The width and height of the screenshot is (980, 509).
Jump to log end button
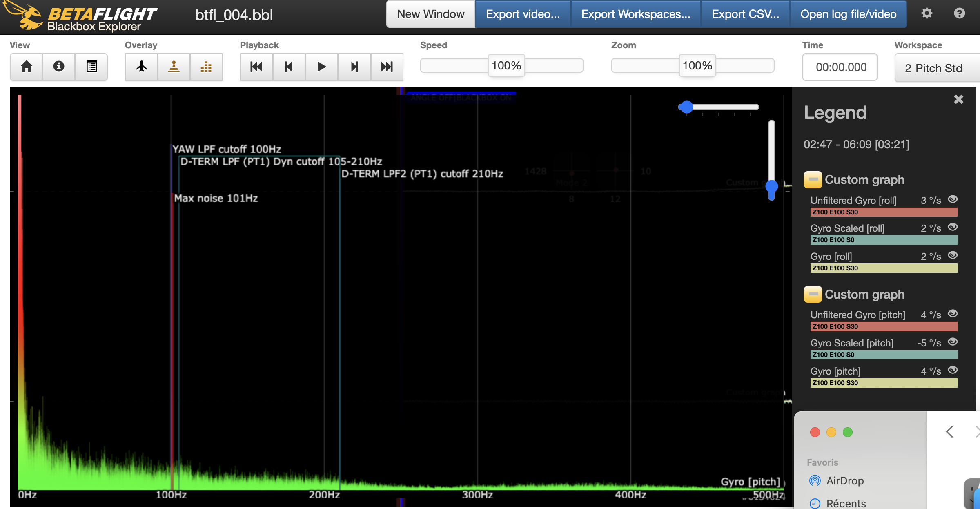click(387, 67)
